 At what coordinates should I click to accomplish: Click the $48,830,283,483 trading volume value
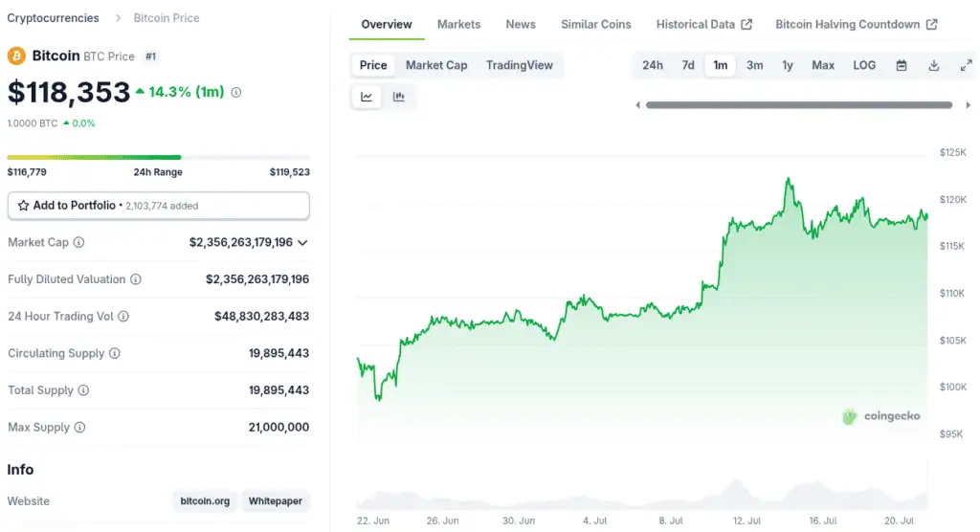tap(262, 317)
